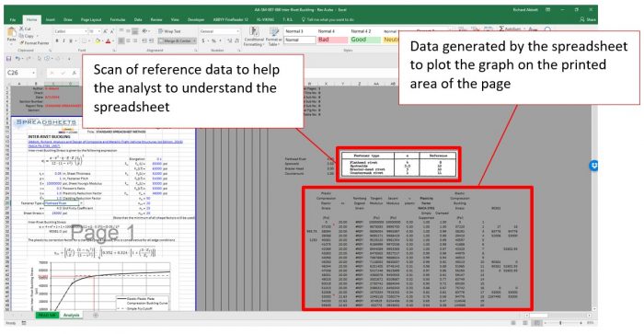The image size is (644, 334).
Task: Click the Share button
Action: click(588, 19)
